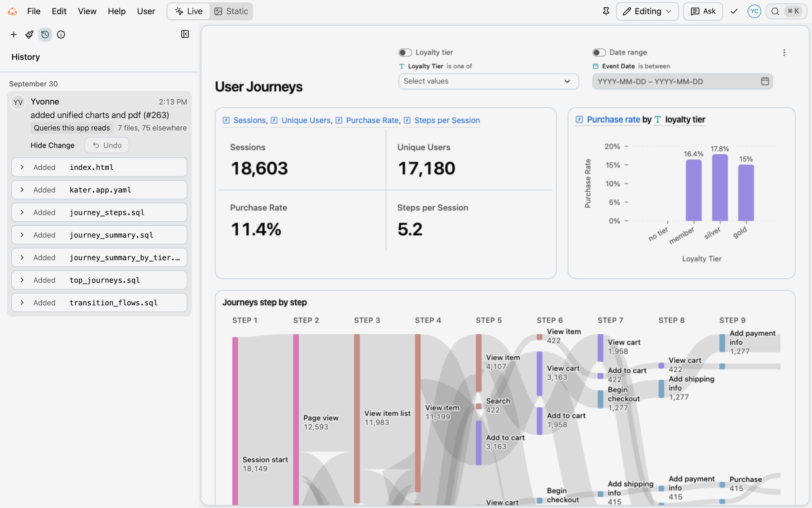Open the info circle icon
The width and height of the screenshot is (812, 508).
(61, 34)
